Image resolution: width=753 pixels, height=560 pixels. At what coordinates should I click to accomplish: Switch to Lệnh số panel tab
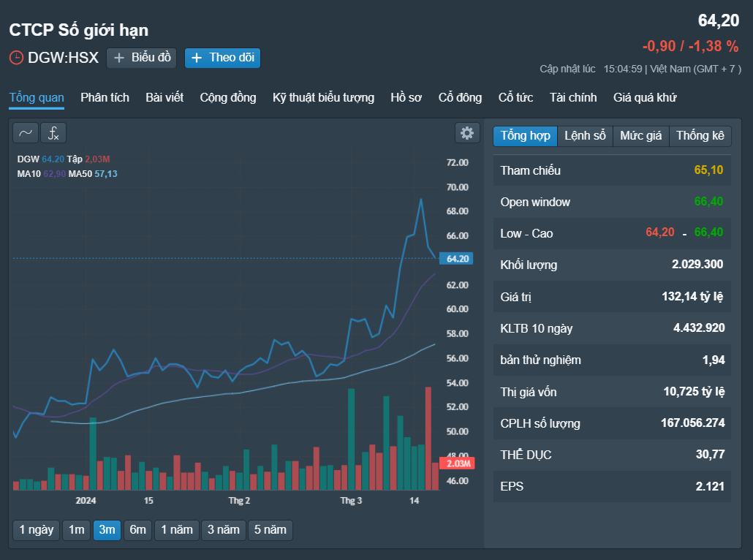pos(585,136)
